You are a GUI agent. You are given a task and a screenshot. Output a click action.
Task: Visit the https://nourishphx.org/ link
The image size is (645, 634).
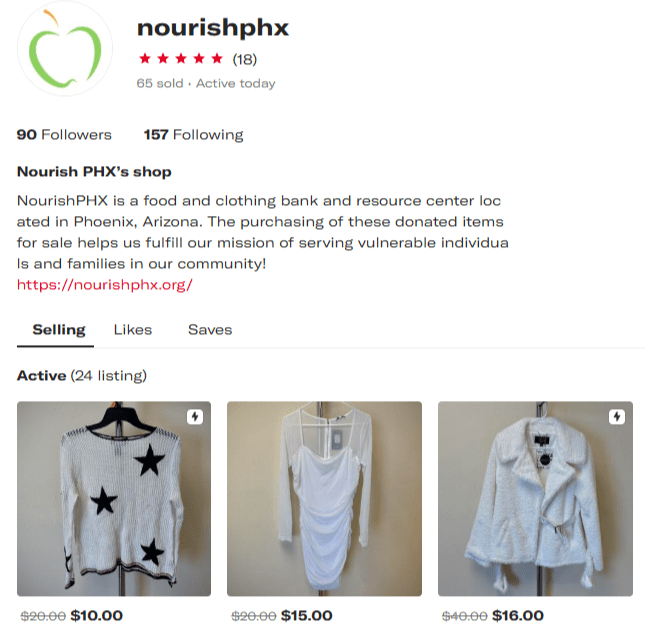coord(104,285)
